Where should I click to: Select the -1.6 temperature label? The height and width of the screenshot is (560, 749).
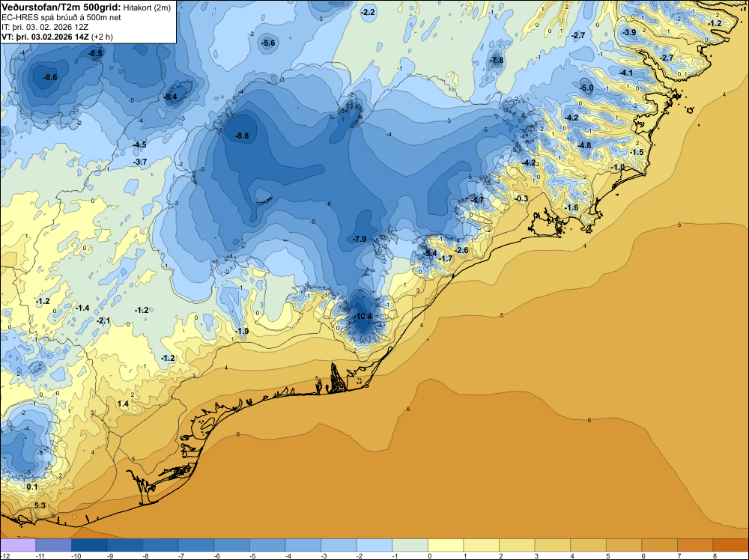coord(571,207)
